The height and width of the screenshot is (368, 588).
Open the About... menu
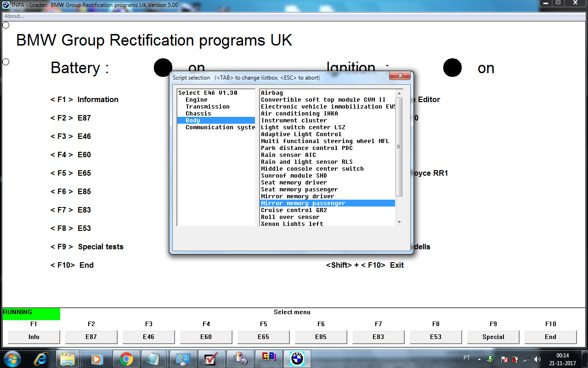coord(14,16)
